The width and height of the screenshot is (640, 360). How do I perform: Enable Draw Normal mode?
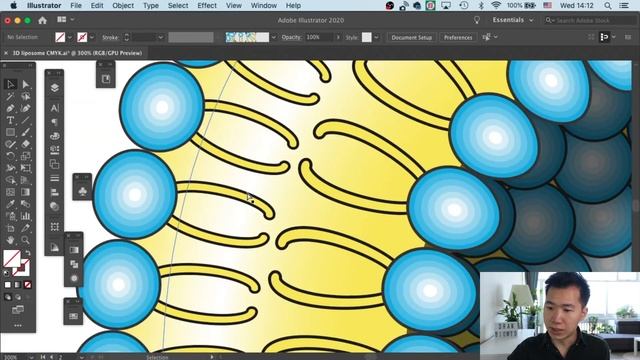click(x=8, y=297)
